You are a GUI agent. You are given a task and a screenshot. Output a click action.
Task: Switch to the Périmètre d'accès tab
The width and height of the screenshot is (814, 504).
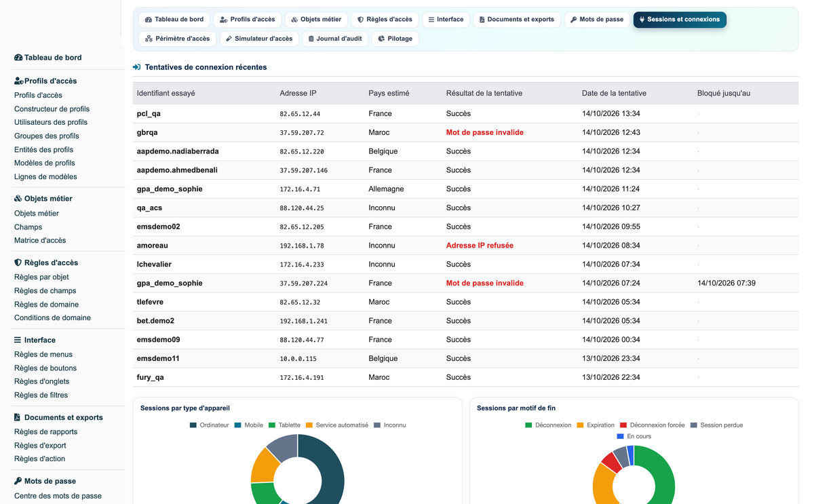click(x=178, y=39)
